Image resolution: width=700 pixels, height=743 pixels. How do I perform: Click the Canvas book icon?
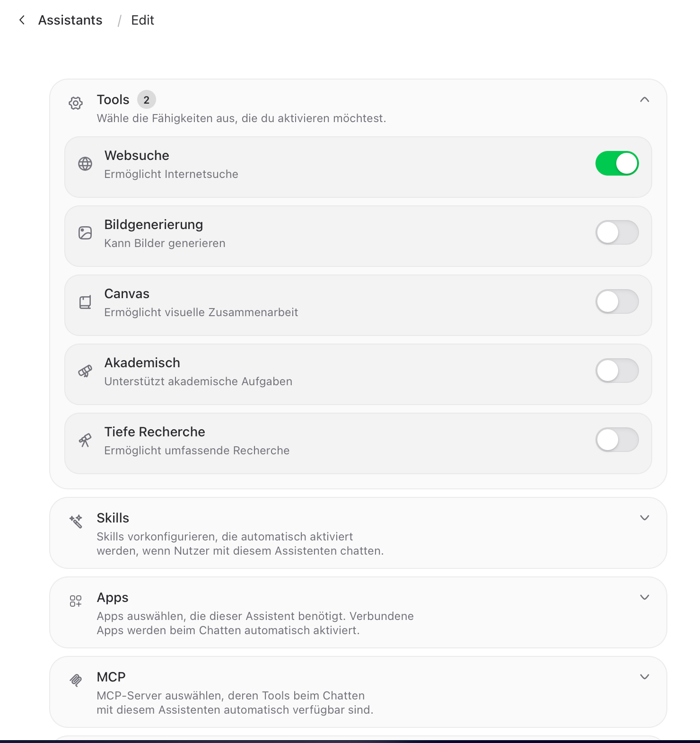(x=85, y=302)
